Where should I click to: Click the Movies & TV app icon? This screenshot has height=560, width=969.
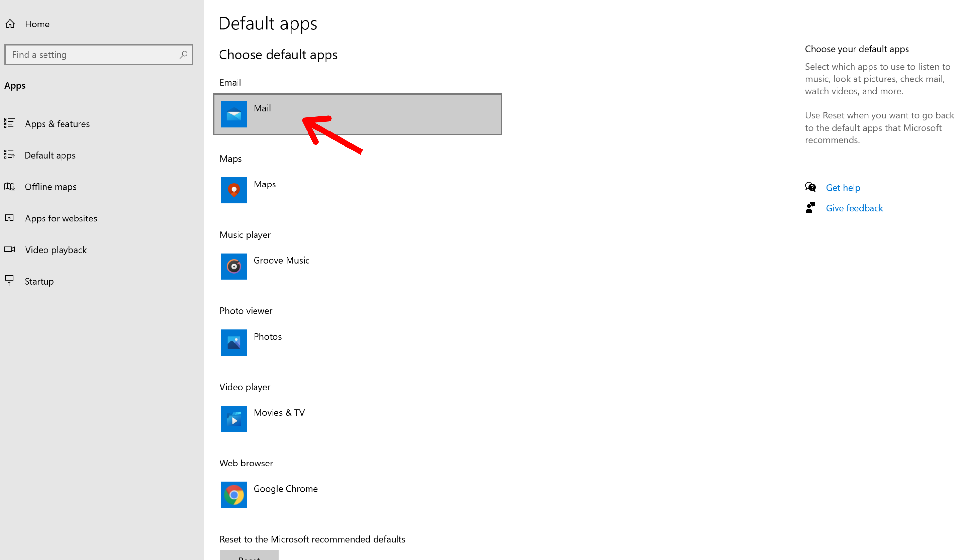[x=234, y=419]
